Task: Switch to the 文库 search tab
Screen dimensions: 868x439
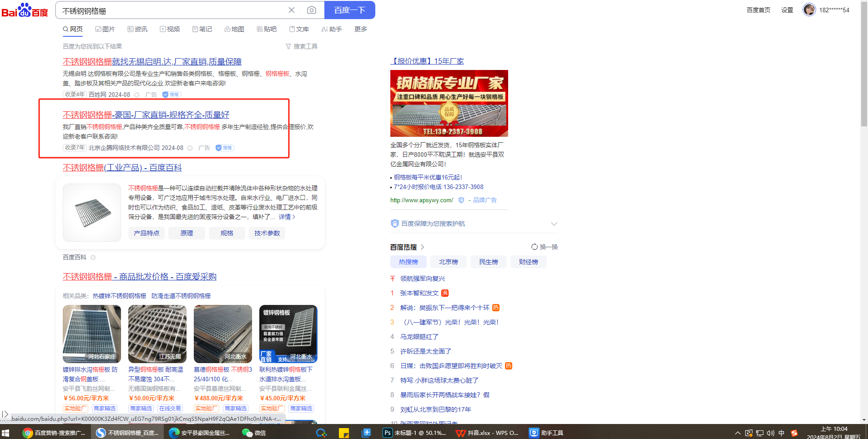Action: click(299, 29)
